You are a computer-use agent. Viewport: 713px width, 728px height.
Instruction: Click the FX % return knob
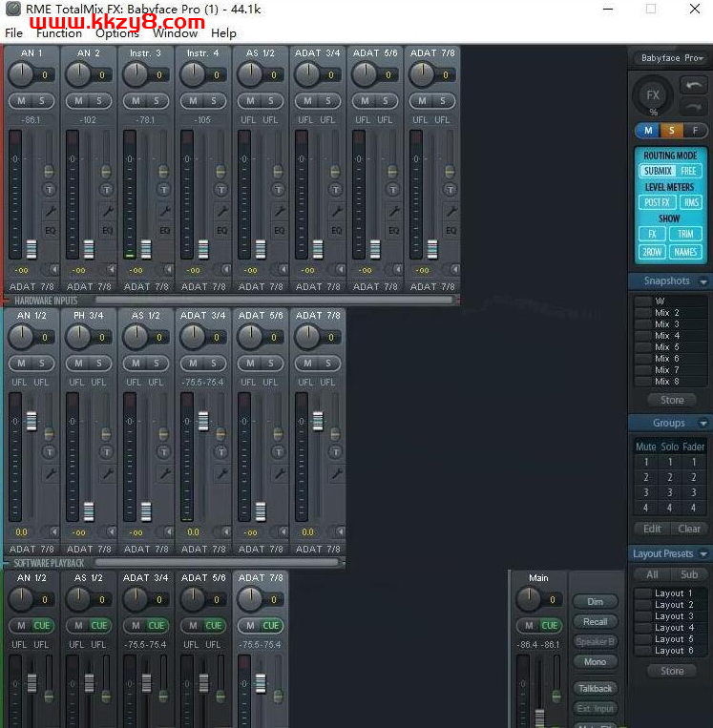[x=653, y=95]
